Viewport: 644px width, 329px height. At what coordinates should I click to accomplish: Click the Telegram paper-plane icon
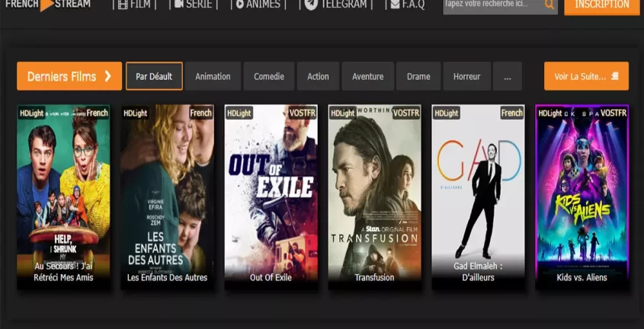311,5
